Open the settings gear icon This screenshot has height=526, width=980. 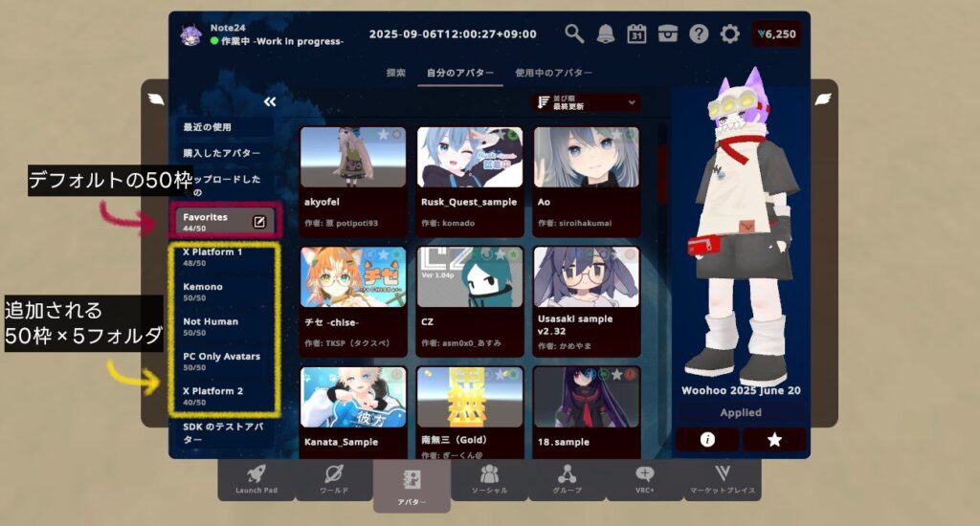[729, 33]
